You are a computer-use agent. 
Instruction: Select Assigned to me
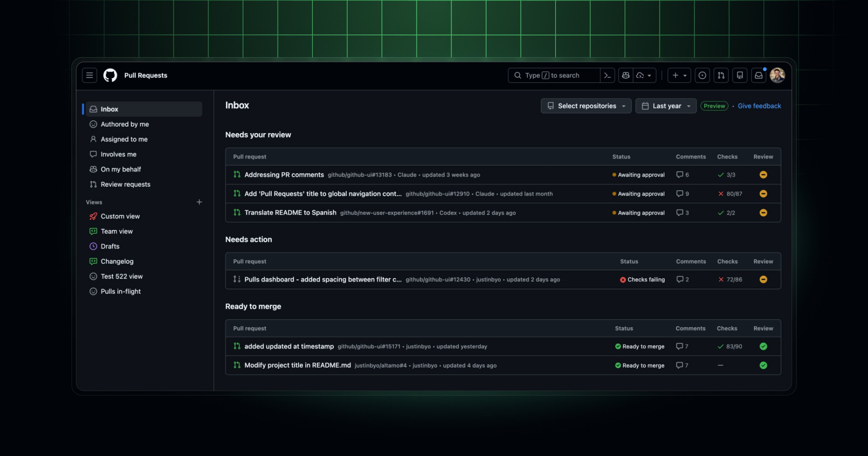pyautogui.click(x=144, y=139)
